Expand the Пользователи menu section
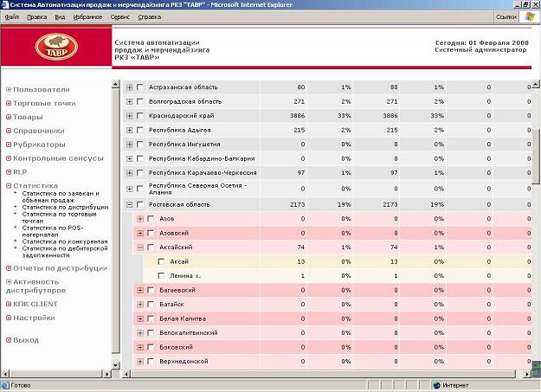This screenshot has height=392, width=541. [x=9, y=89]
